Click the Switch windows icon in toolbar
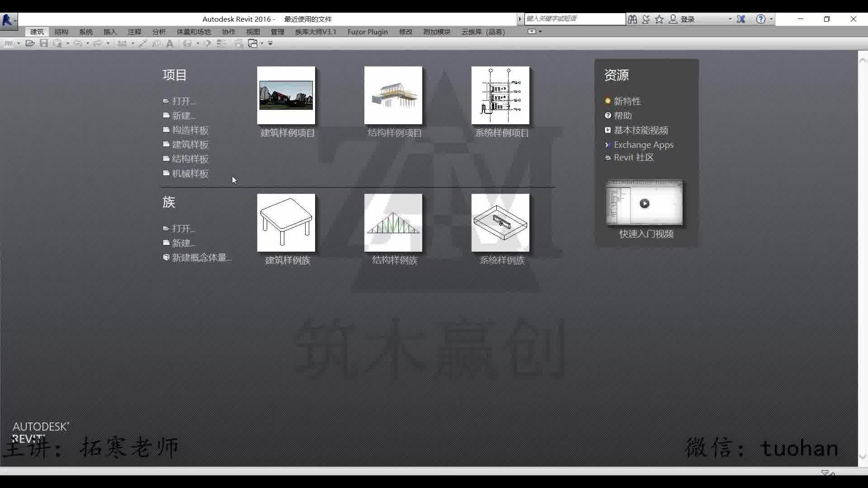868x488 pixels. point(253,43)
